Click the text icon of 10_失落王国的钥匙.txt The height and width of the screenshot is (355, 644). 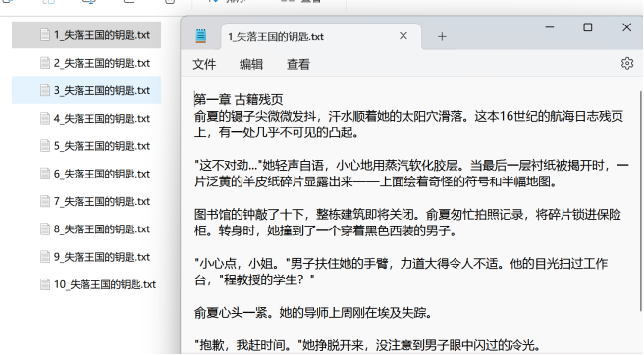pos(45,284)
